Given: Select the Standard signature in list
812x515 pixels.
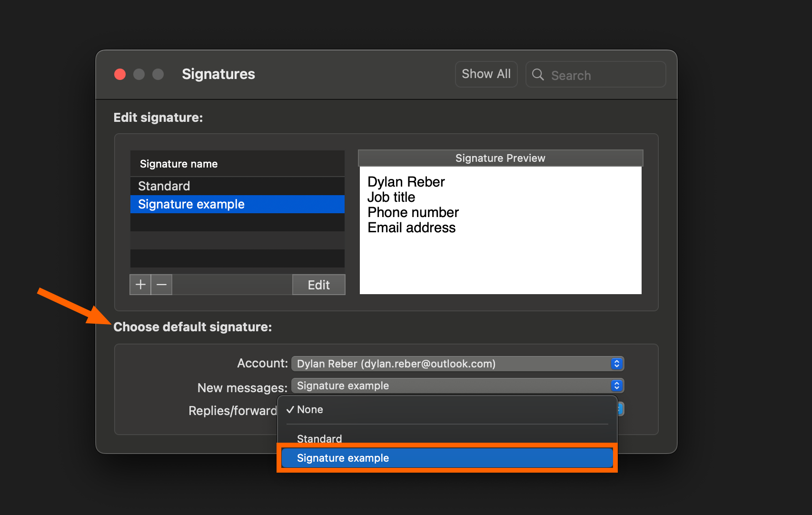Looking at the screenshot, I should (x=237, y=186).
